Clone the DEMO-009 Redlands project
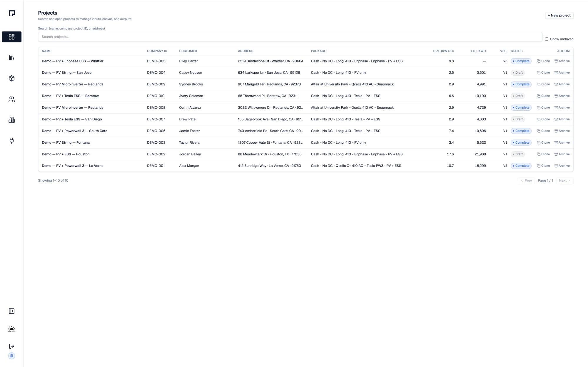Viewport: 588px width, 367px height. coord(543,84)
